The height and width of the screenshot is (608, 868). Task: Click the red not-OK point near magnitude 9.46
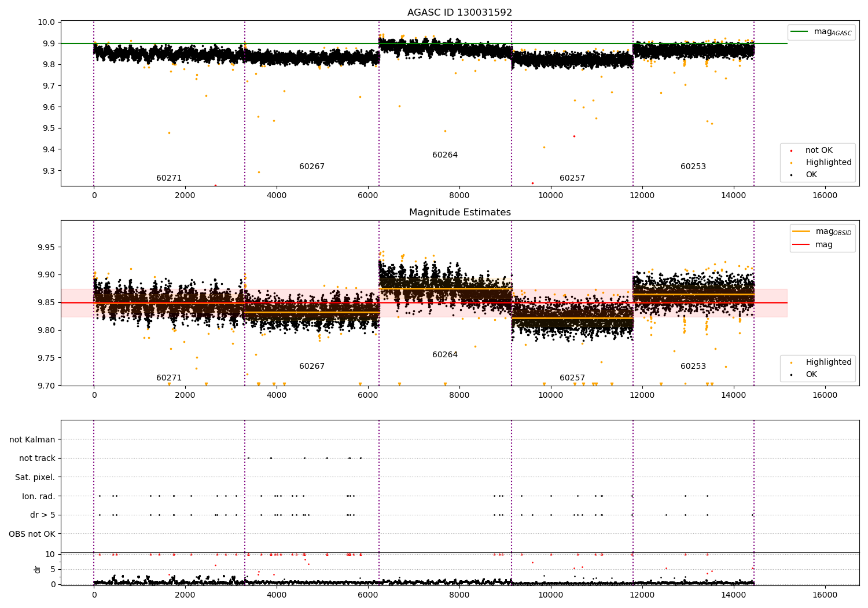coord(574,137)
